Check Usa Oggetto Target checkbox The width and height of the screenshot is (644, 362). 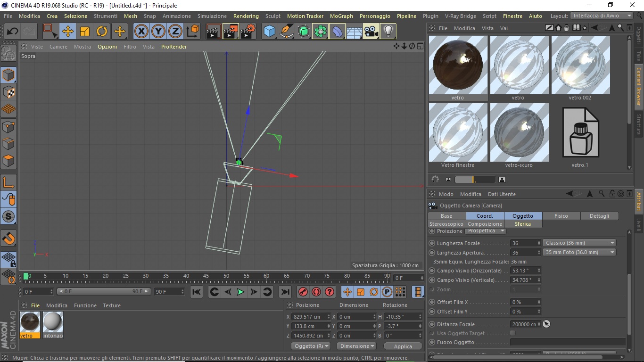513,333
